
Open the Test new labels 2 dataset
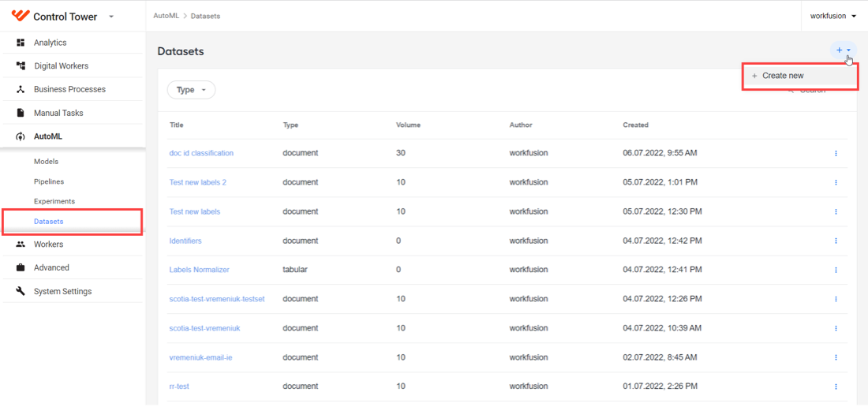197,182
